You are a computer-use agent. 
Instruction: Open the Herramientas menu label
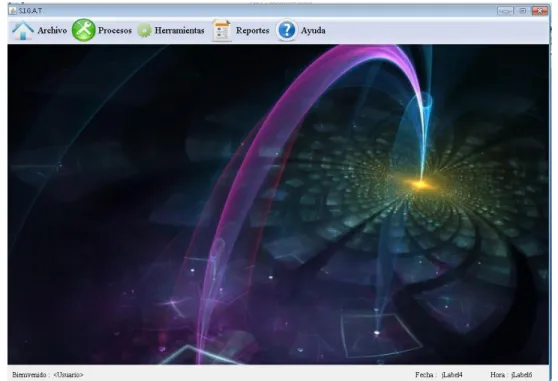pyautogui.click(x=179, y=31)
